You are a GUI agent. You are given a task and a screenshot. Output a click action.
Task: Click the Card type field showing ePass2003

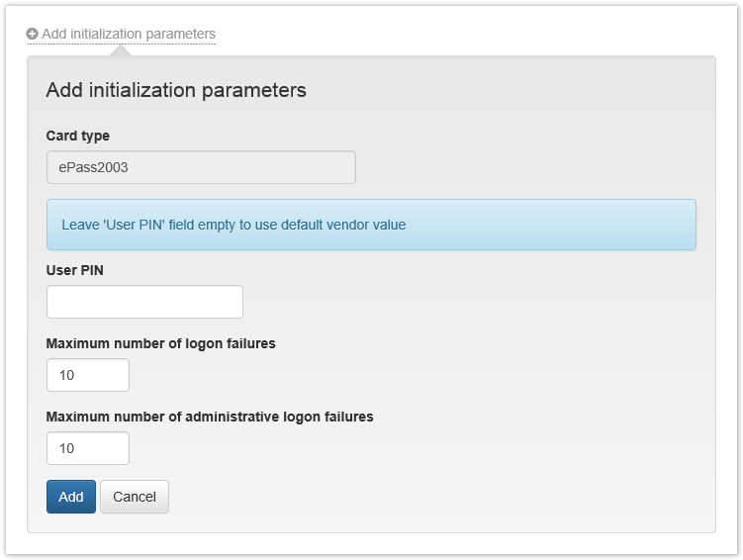tap(201, 167)
